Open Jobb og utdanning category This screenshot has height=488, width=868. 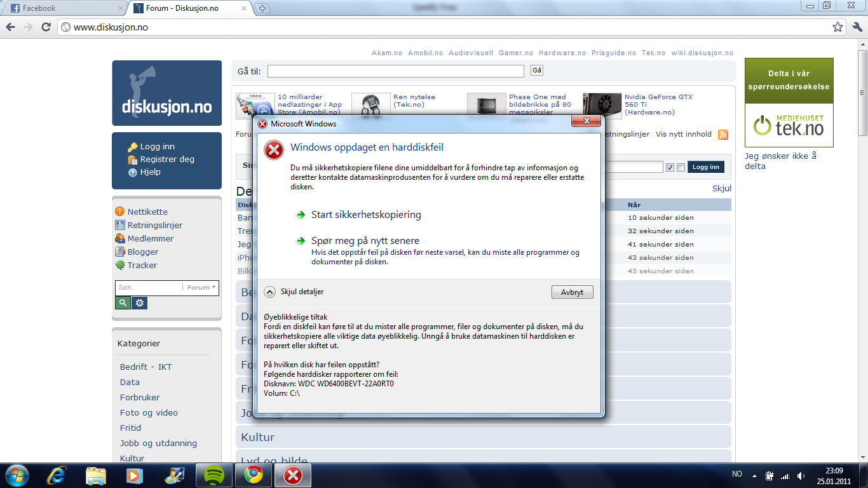click(x=158, y=443)
